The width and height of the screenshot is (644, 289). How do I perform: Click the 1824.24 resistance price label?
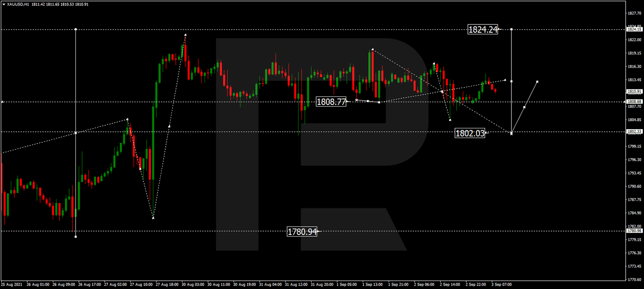(x=483, y=29)
